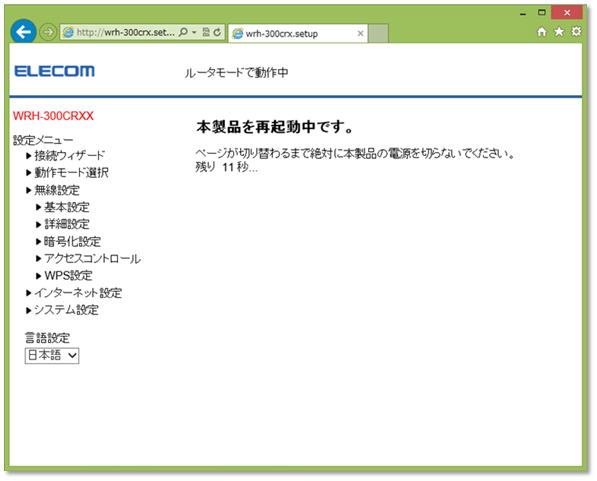Expand the address bar dropdown arrow
Screen dimensions: 597x481
(194, 32)
